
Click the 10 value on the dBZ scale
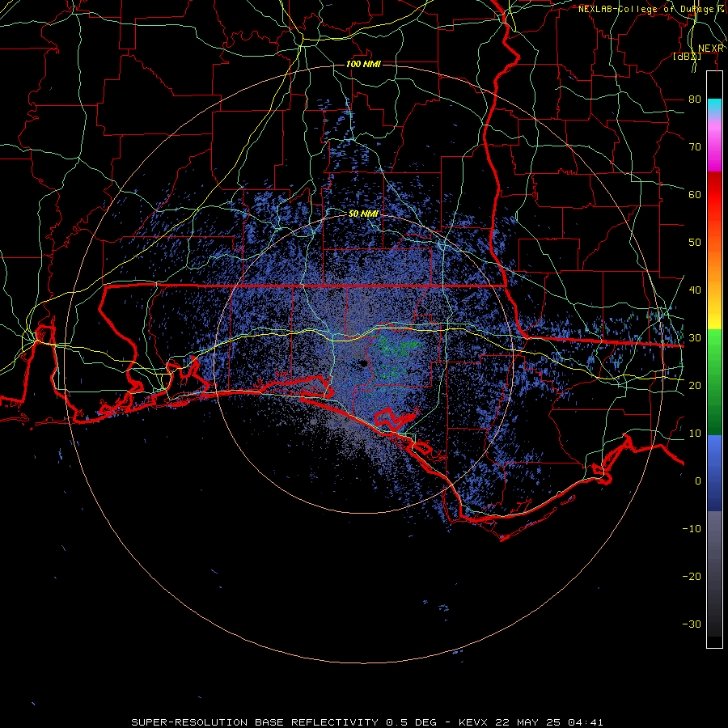click(695, 434)
